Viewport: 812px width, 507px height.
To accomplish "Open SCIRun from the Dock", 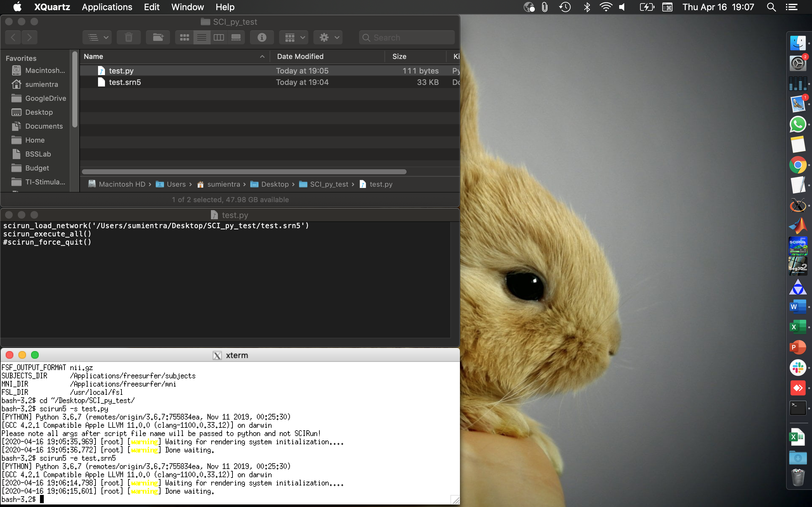I will 798,247.
